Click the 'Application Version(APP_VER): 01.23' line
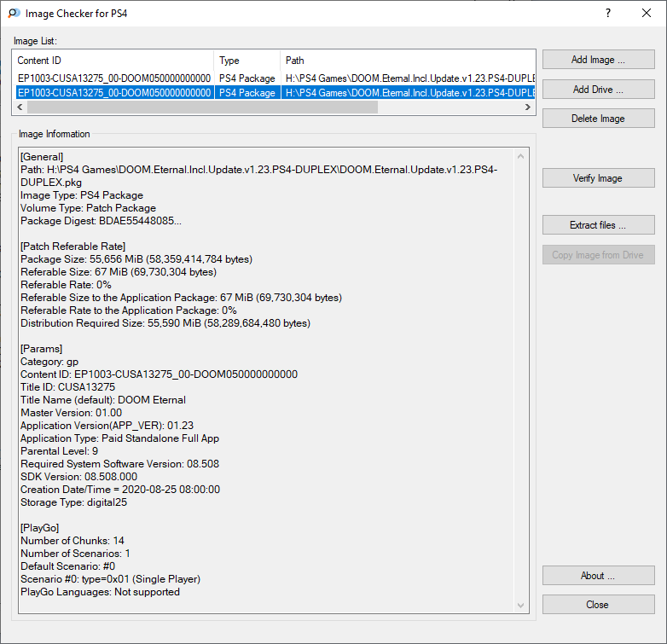The image size is (667, 644). [107, 426]
